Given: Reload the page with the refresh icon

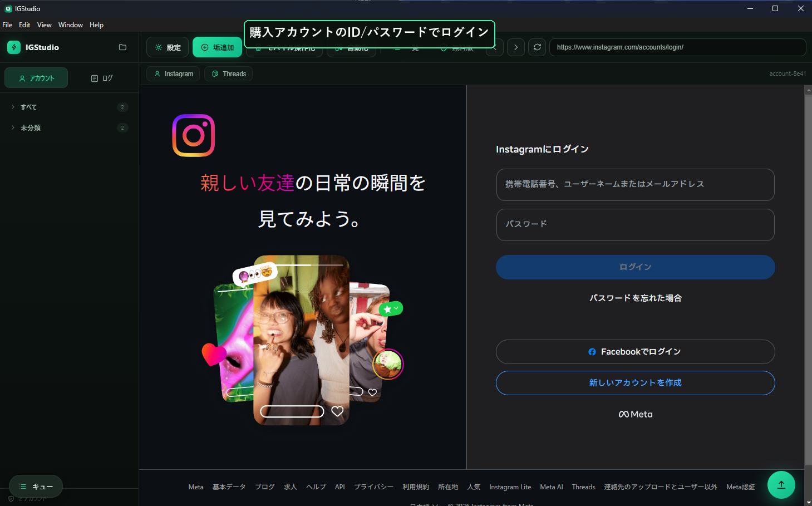Looking at the screenshot, I should pyautogui.click(x=537, y=47).
